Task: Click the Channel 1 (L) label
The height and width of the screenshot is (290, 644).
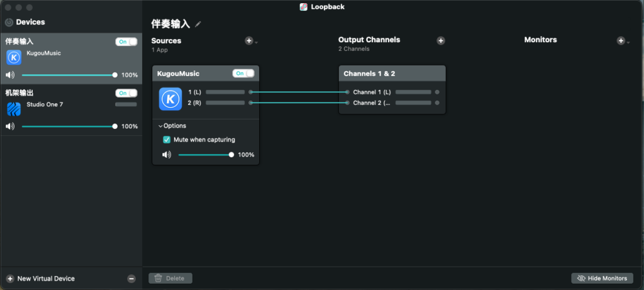Action: click(372, 92)
